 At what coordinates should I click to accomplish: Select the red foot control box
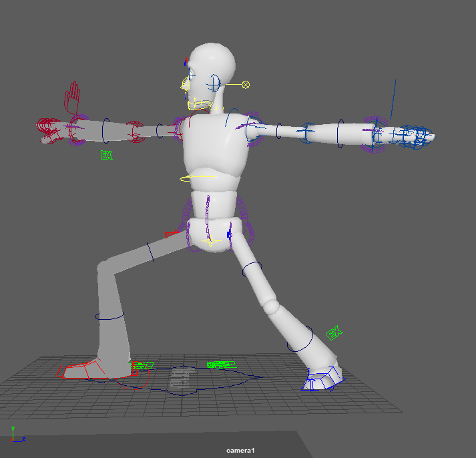point(82,369)
